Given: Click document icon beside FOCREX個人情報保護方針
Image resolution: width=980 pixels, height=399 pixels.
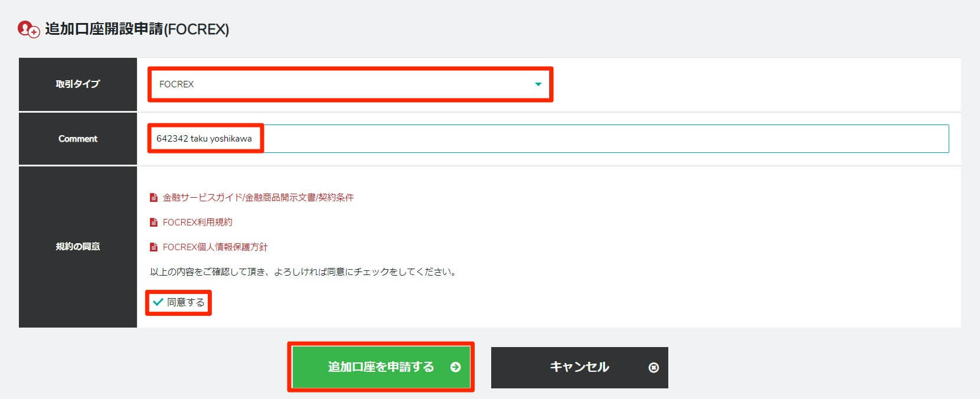Looking at the screenshot, I should 154,247.
